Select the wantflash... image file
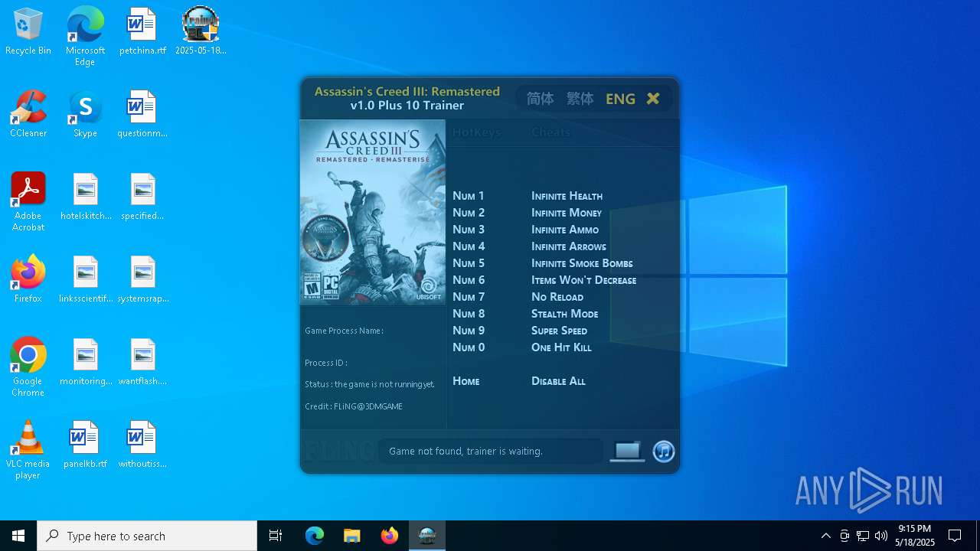 tap(142, 363)
